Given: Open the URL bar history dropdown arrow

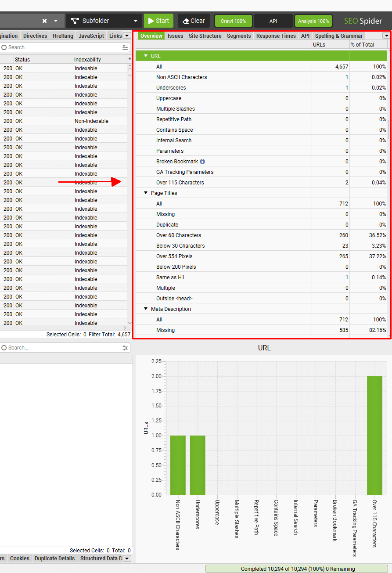Looking at the screenshot, I should coord(56,21).
